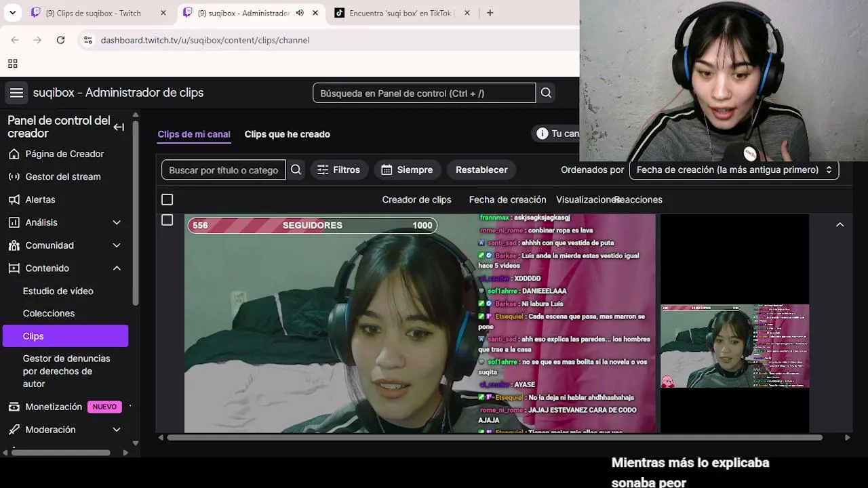Open a new browser tab
868x488 pixels.
tap(490, 13)
